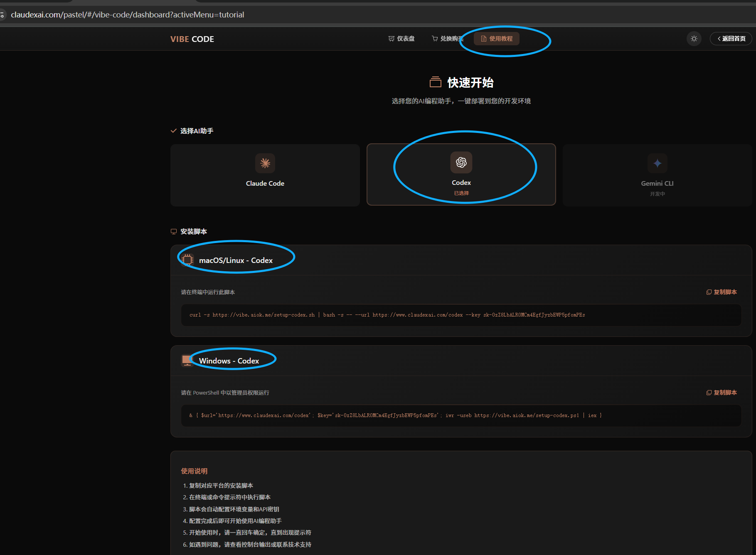Go back via 返回首页 button
The image size is (756, 555).
(731, 39)
